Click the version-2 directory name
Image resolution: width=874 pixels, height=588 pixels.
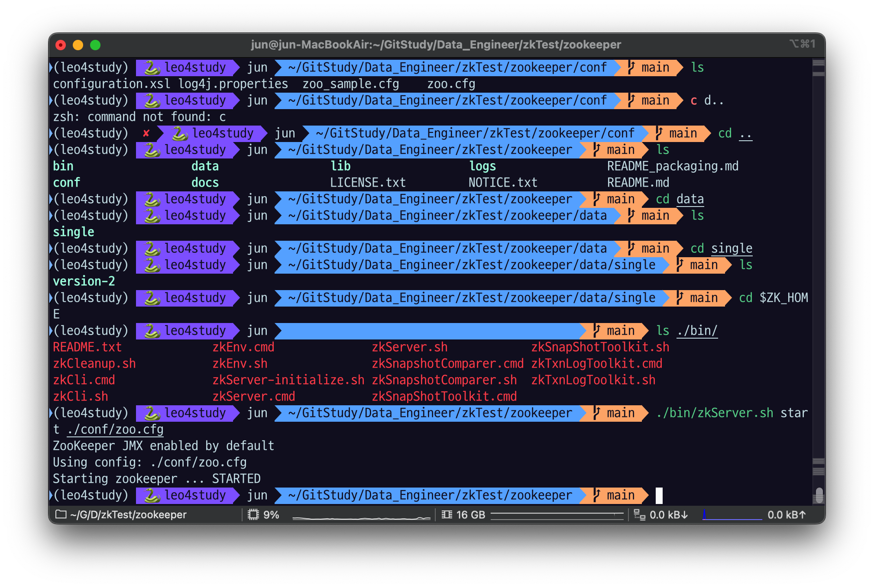84,281
